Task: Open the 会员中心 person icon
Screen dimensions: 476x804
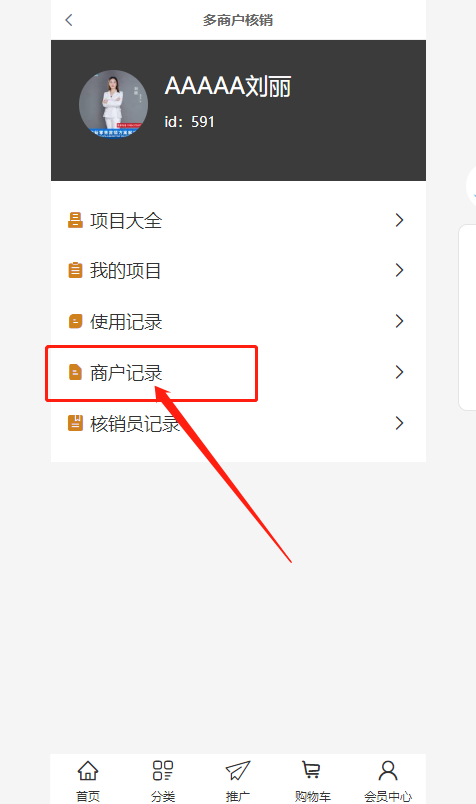Action: [388, 770]
